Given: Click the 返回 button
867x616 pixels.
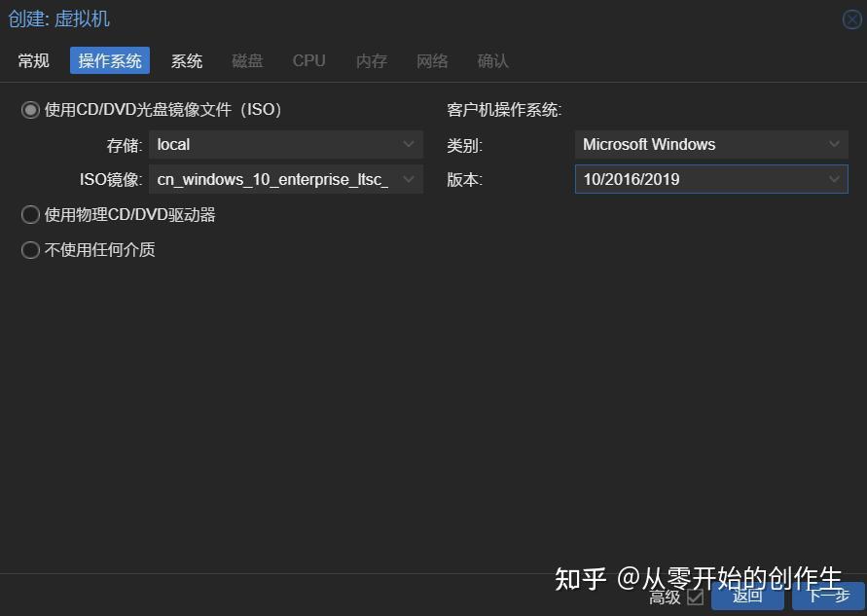Looking at the screenshot, I should (746, 596).
